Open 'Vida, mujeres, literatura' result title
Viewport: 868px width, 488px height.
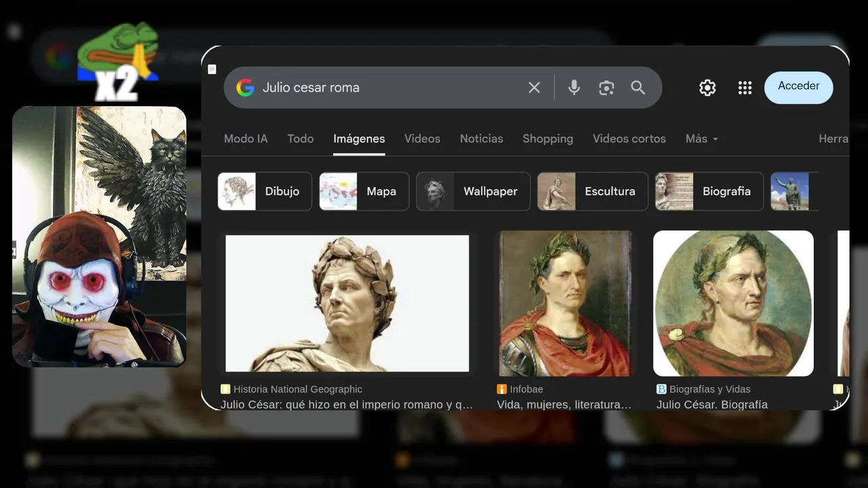(564, 405)
